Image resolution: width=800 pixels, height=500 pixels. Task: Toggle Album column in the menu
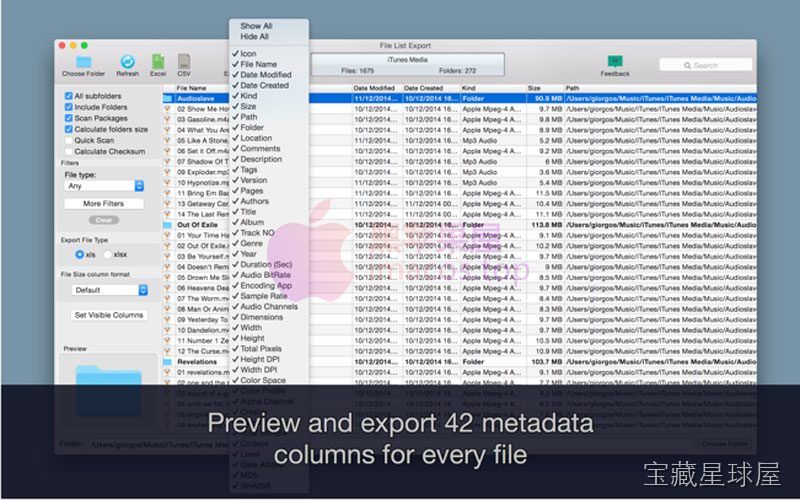pos(252,222)
